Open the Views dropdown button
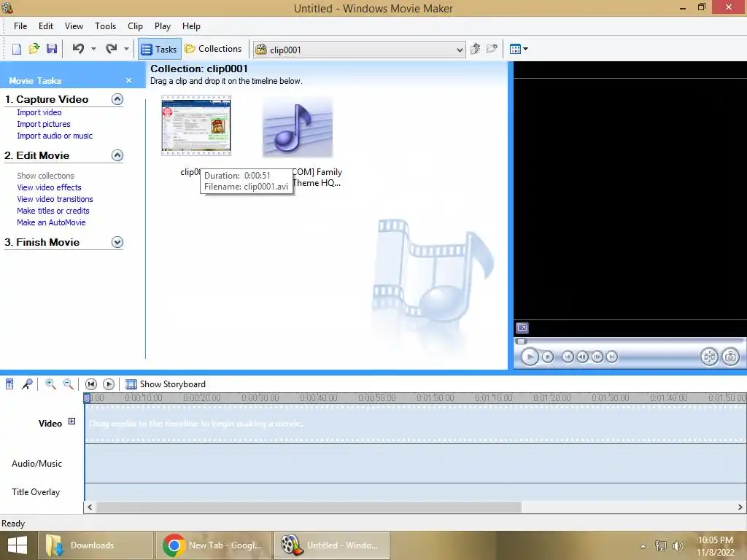The height and width of the screenshot is (560, 747). click(x=519, y=49)
